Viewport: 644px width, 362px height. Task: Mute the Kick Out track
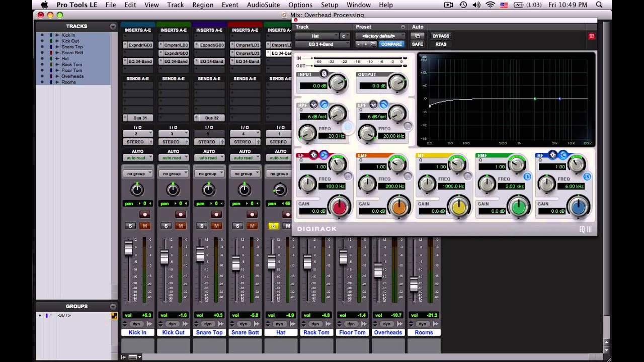click(x=181, y=226)
